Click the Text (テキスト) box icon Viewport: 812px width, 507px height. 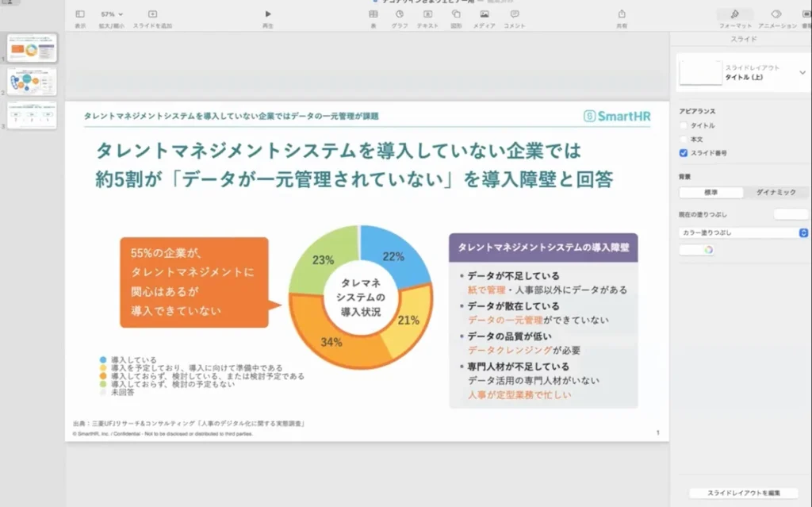point(427,14)
